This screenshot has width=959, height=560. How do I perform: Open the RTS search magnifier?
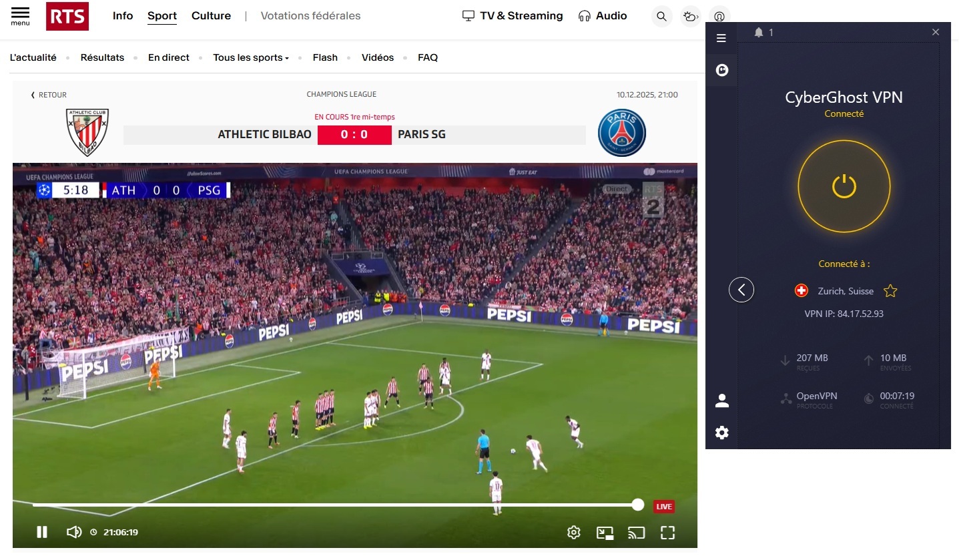[x=661, y=16]
